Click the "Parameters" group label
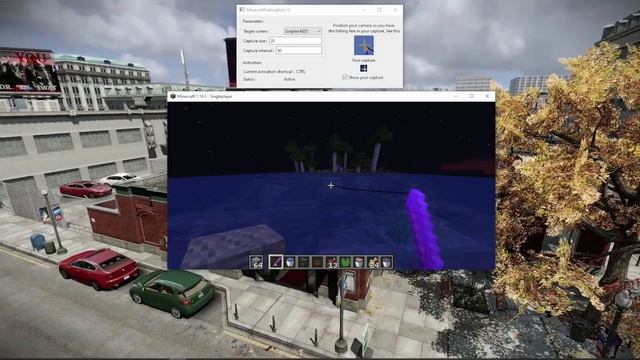This screenshot has height=360, width=640. [x=253, y=21]
